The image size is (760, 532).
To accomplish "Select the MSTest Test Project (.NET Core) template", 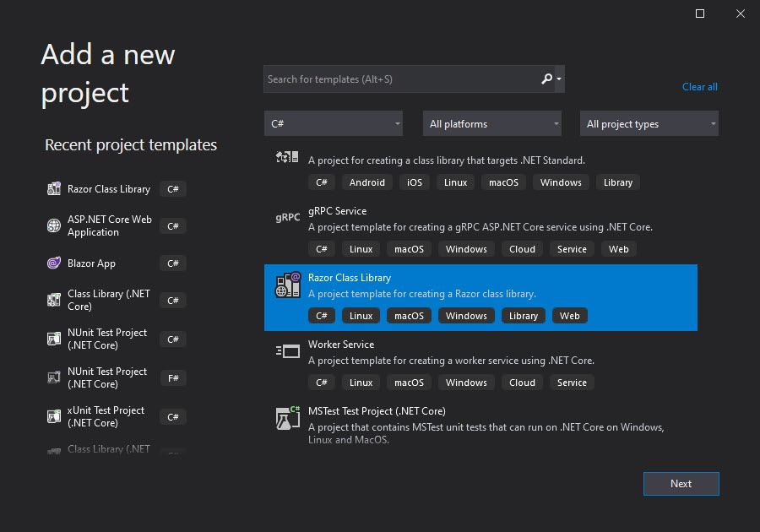I will [480, 426].
